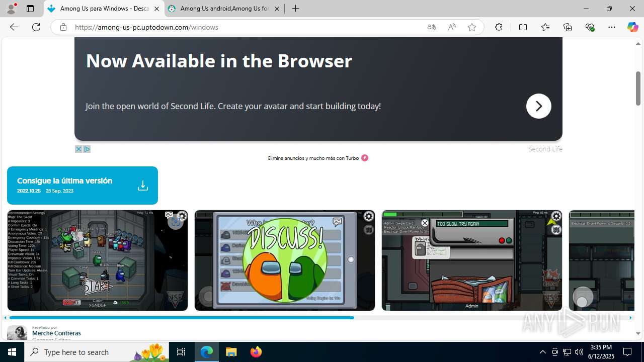The width and height of the screenshot is (644, 362).
Task: Open AdChoices info triangle icon
Action: pos(87,149)
